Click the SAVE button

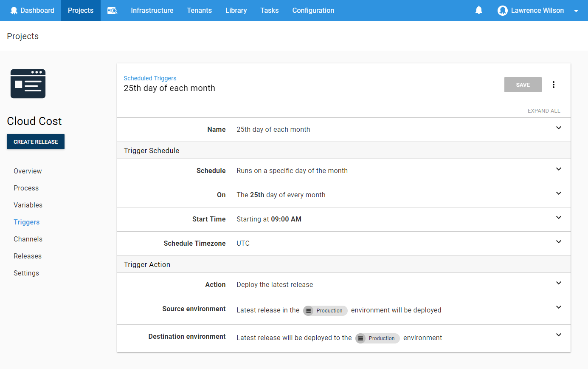point(523,85)
